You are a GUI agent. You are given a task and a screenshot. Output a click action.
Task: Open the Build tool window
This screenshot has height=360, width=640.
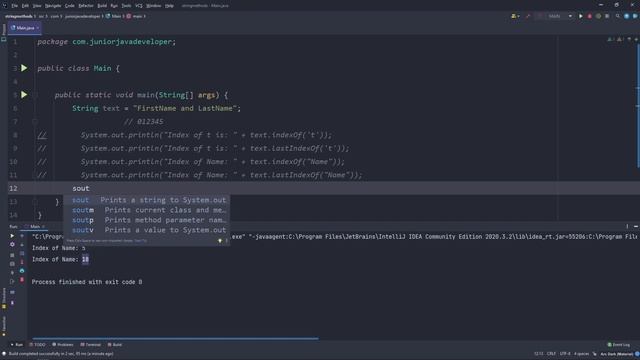[115, 345]
